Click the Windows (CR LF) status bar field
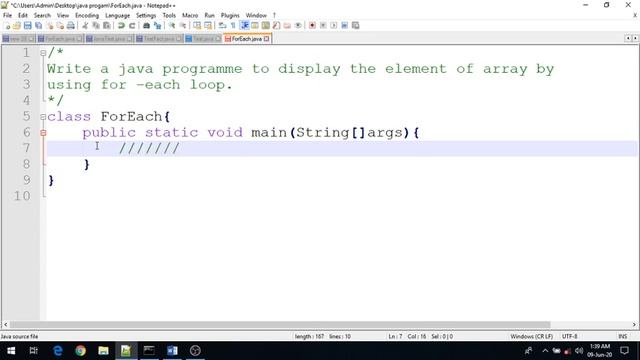 click(x=531, y=336)
